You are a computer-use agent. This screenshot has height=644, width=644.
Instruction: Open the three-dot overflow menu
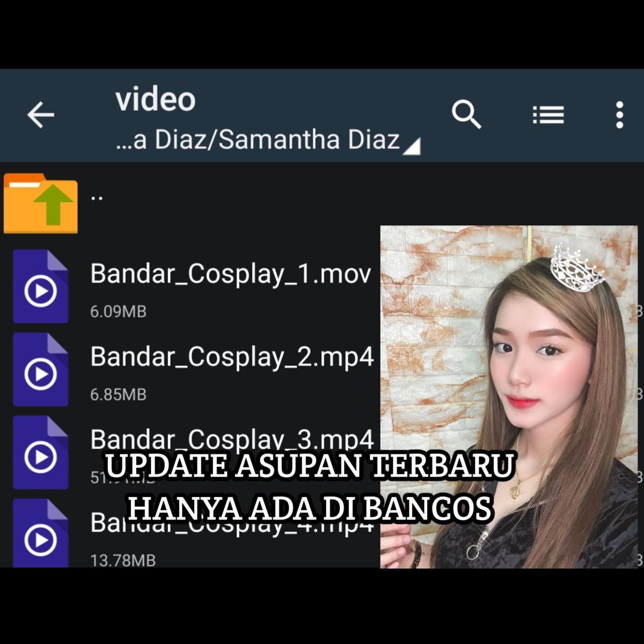click(x=620, y=114)
